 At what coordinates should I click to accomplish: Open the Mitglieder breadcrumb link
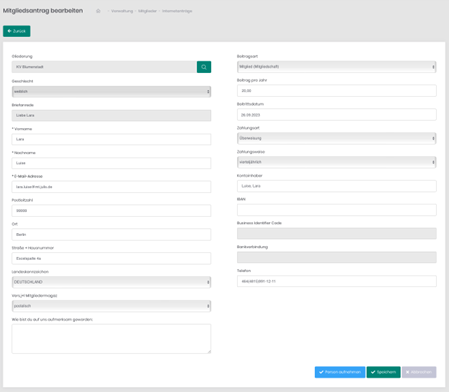[x=147, y=11]
